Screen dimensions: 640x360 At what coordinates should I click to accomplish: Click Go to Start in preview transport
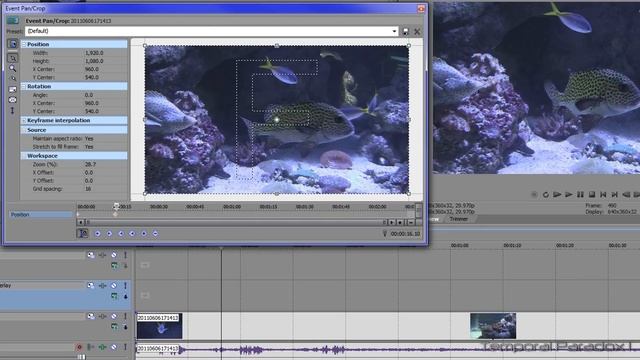[x=603, y=195]
